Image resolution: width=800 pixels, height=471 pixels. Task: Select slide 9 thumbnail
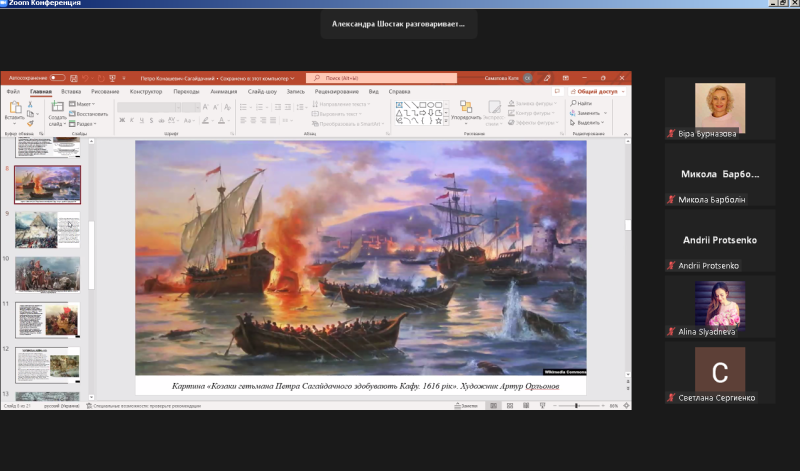tap(47, 230)
